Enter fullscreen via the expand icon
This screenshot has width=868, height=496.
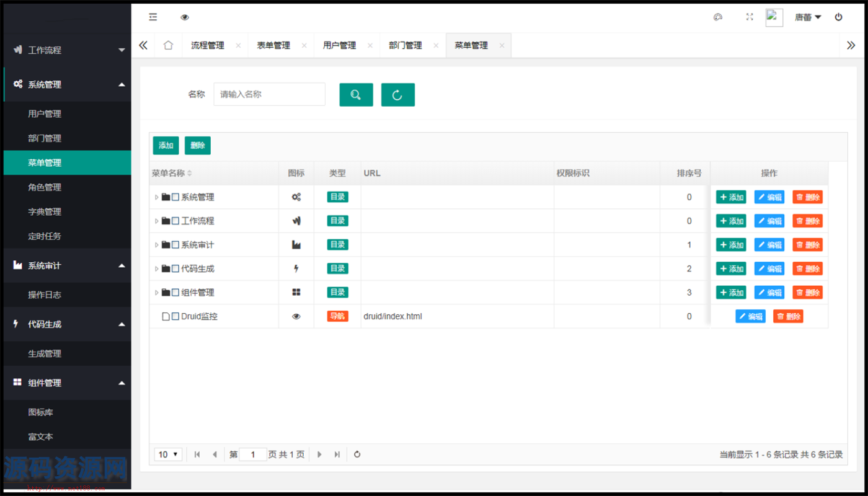750,17
